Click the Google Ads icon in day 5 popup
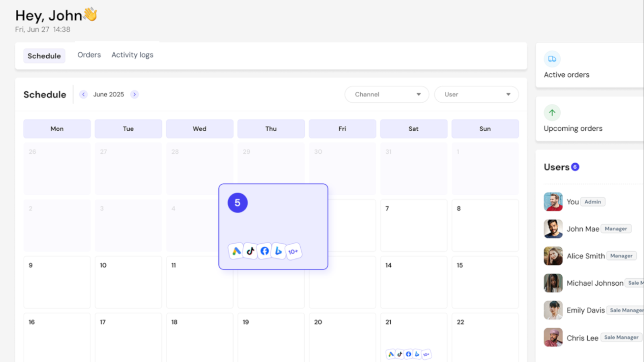644x362 pixels. [236, 251]
